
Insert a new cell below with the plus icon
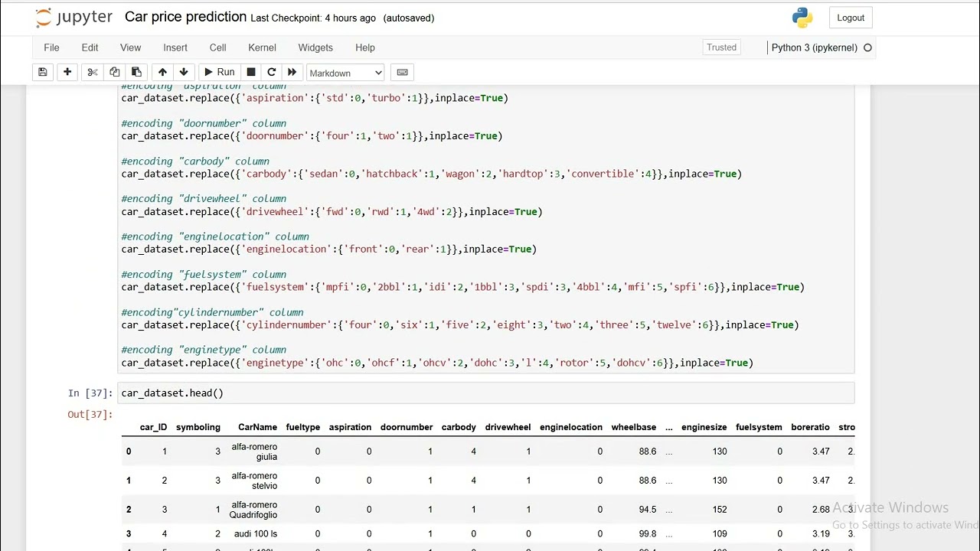(67, 72)
